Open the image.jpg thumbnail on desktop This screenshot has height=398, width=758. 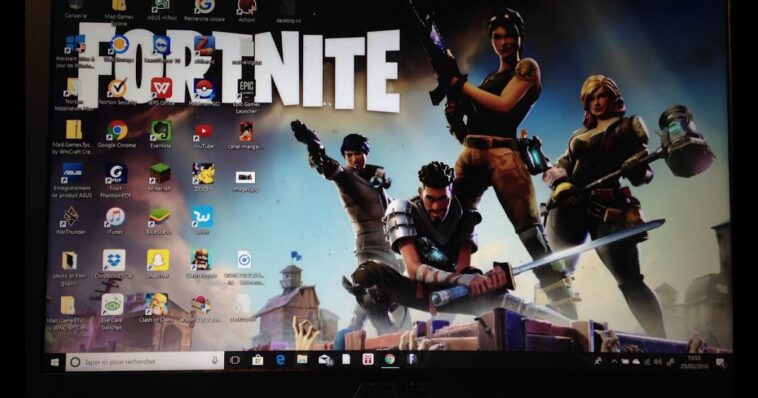point(246,181)
